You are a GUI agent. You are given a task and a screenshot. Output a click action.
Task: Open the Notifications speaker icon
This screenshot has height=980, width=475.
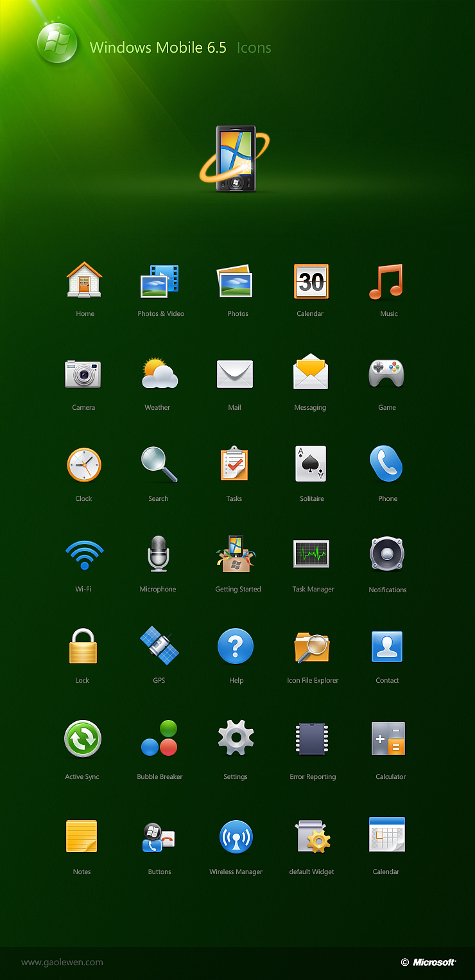387,554
